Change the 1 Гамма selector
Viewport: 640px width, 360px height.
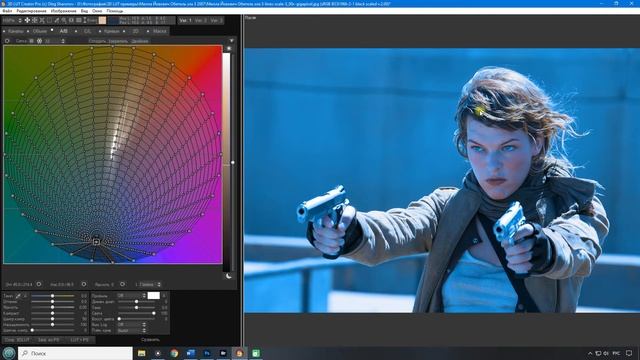148,284
